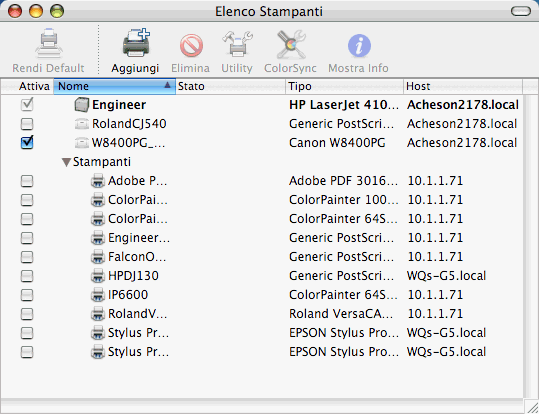
Task: Click the Elimina delete icon
Action: pyautogui.click(x=191, y=45)
